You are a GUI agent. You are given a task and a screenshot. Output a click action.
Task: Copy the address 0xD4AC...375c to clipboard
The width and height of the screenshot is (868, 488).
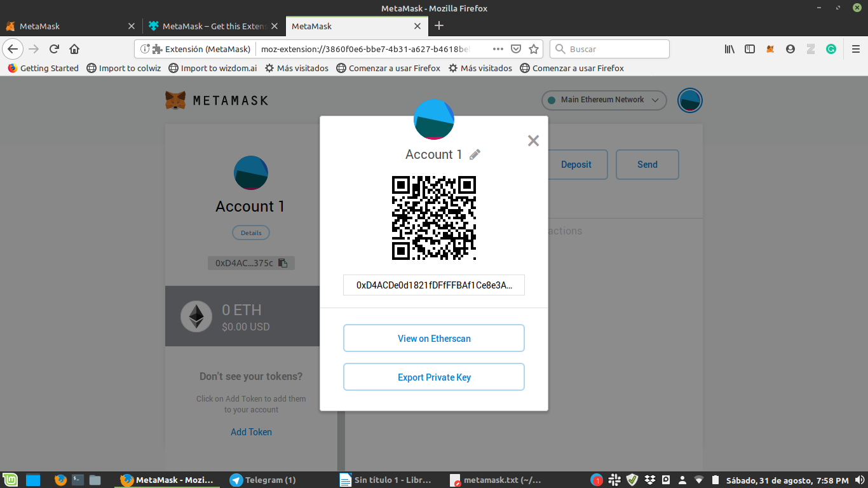click(251, 263)
